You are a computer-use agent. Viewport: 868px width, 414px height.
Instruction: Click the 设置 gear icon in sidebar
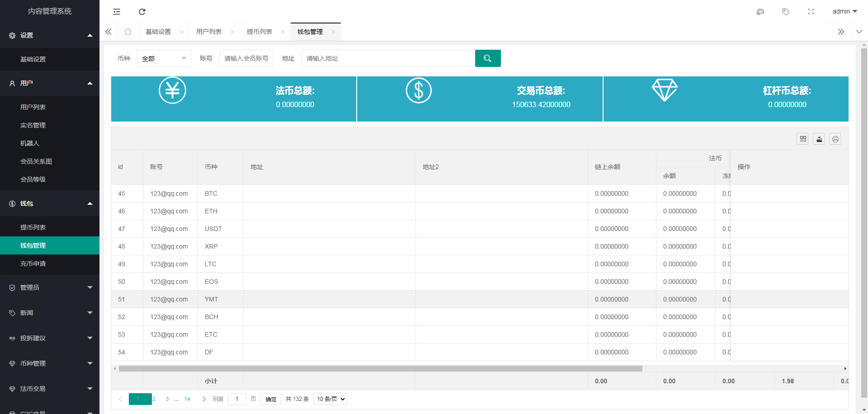tap(12, 35)
